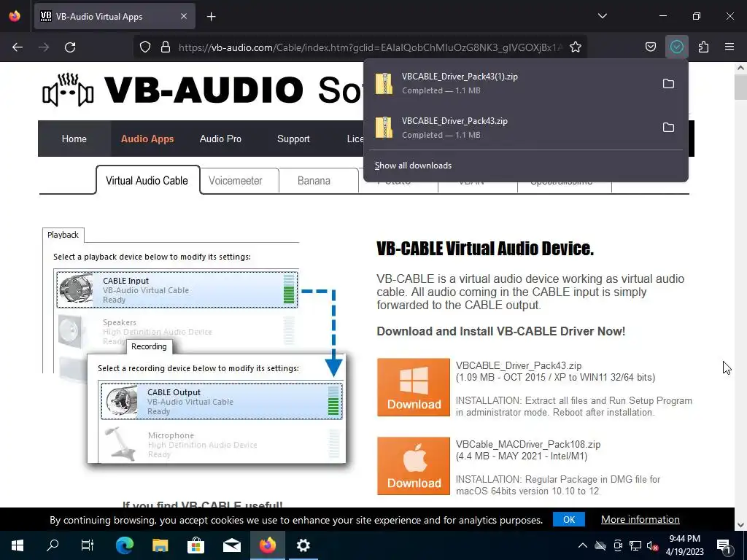Click the page vertical scrollbar thumb
The width and height of the screenshot is (747, 560).
(x=740, y=87)
